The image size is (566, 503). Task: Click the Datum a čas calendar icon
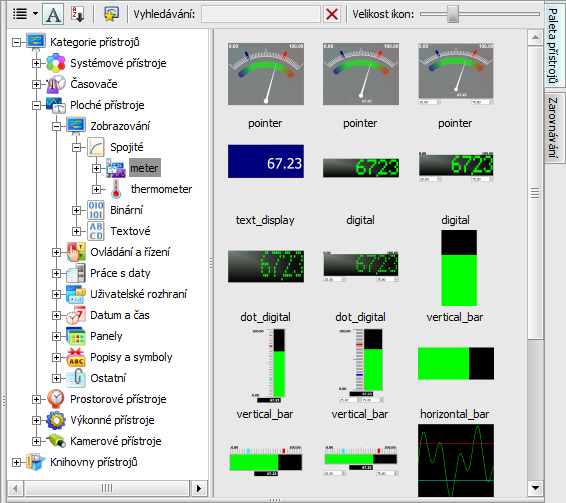76,315
